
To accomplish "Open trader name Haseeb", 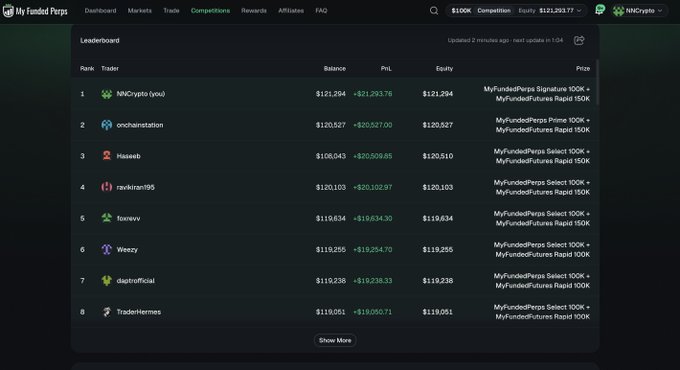I will (x=128, y=156).
